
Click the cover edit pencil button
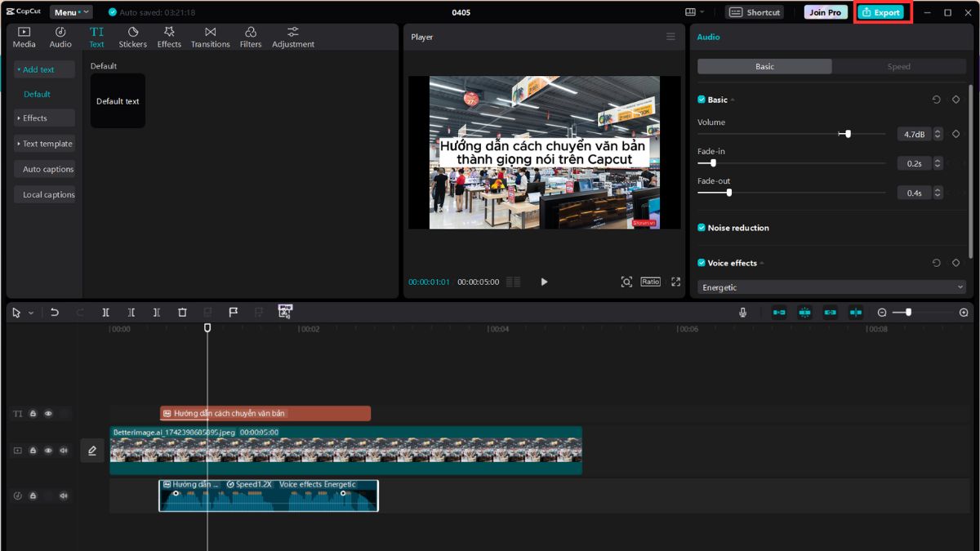click(x=92, y=451)
